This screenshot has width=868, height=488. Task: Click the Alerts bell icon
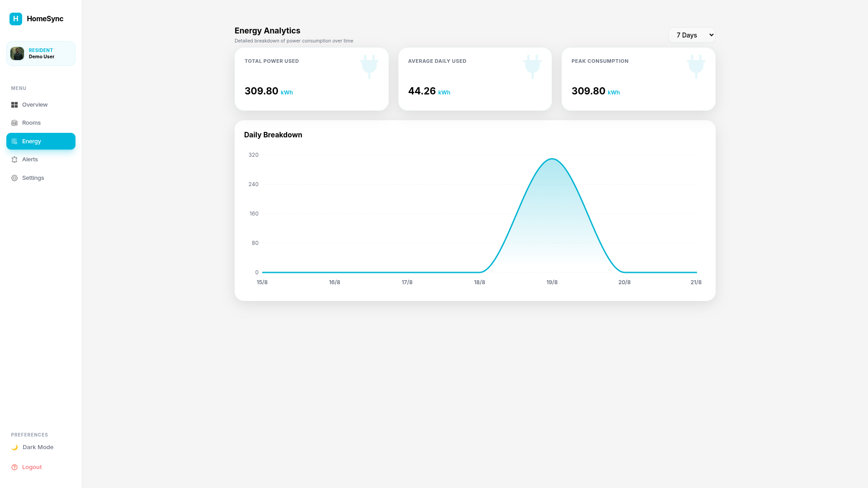click(14, 160)
